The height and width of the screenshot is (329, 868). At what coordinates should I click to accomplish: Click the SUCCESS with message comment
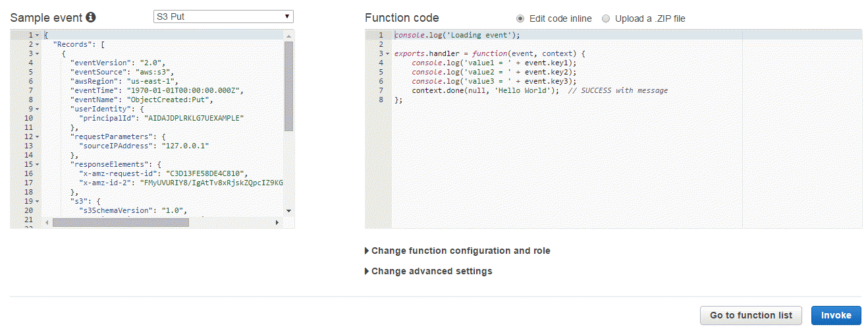[618, 90]
